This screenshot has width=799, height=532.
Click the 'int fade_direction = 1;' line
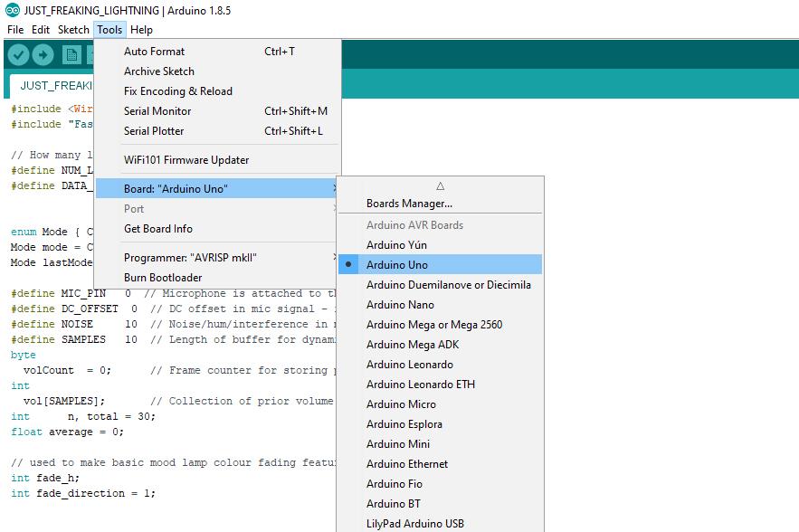point(82,493)
